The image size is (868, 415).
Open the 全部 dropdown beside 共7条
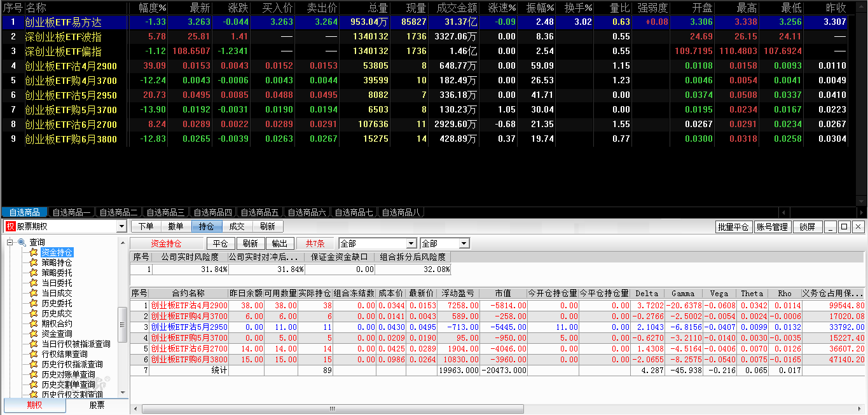[x=411, y=243]
